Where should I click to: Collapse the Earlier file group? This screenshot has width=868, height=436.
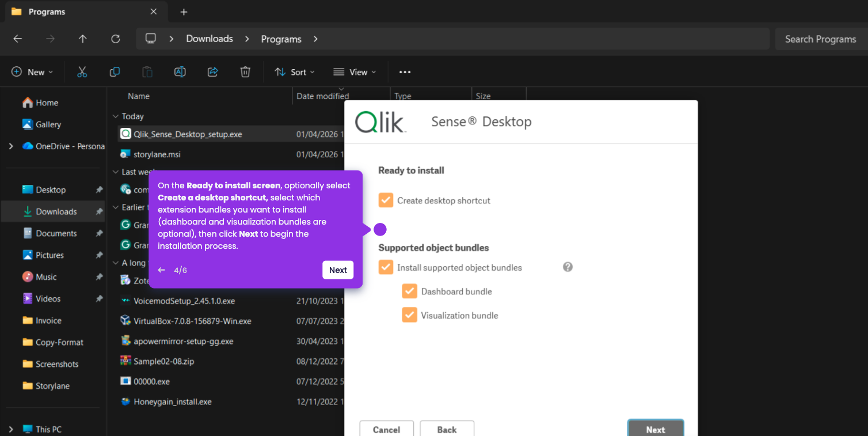(x=116, y=207)
